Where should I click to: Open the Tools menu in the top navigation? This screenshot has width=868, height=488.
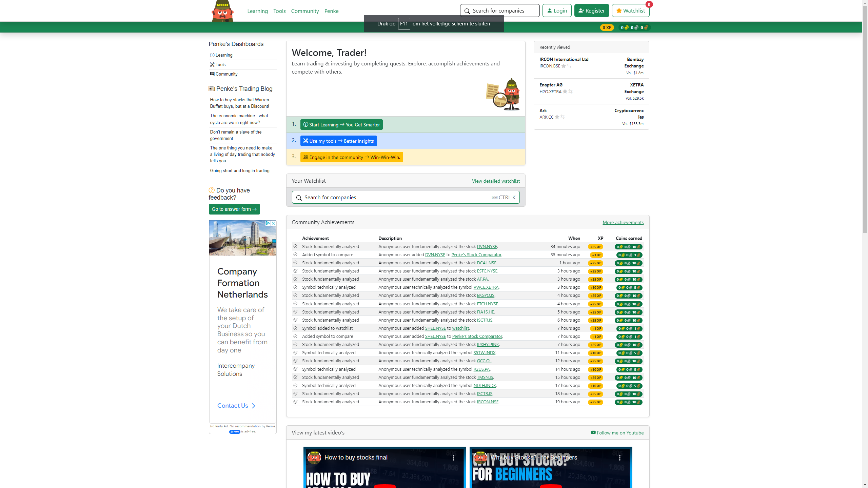[x=279, y=11]
